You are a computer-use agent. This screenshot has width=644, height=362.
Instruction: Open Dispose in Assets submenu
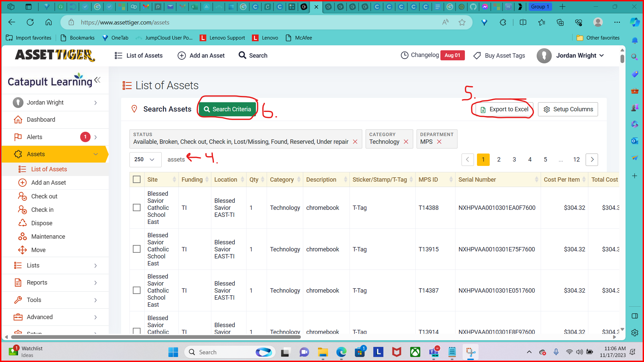pos(42,223)
